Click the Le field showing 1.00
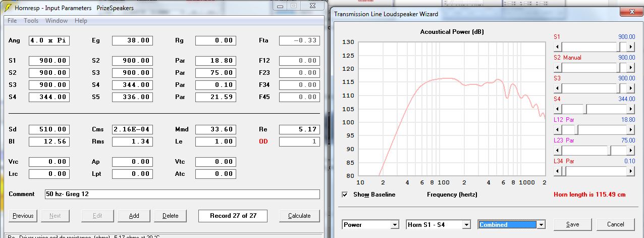Image resolution: width=644 pixels, height=238 pixels. pos(216,141)
